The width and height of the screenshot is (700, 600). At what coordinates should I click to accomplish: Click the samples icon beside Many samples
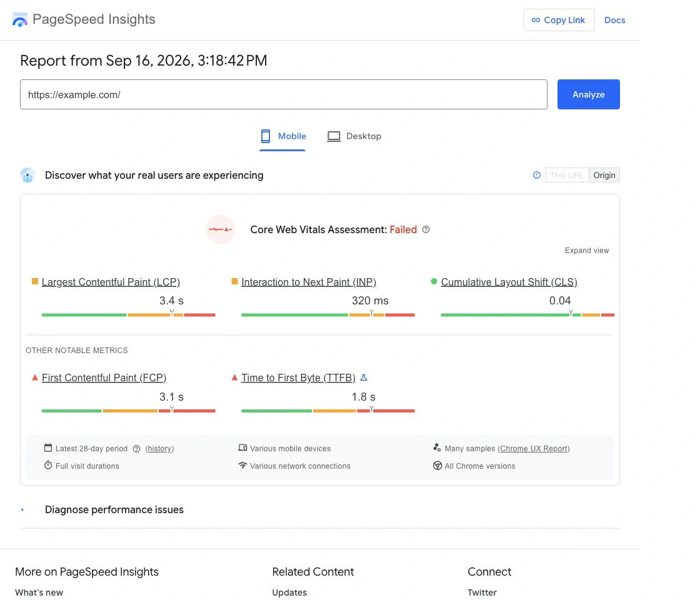point(437,447)
